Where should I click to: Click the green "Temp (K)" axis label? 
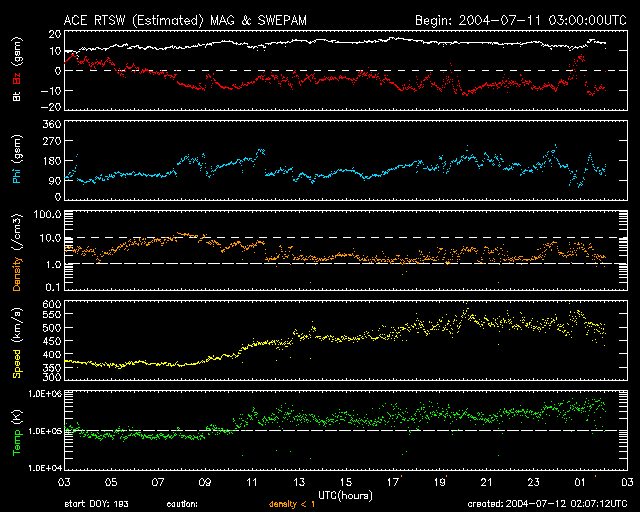(x=17, y=432)
